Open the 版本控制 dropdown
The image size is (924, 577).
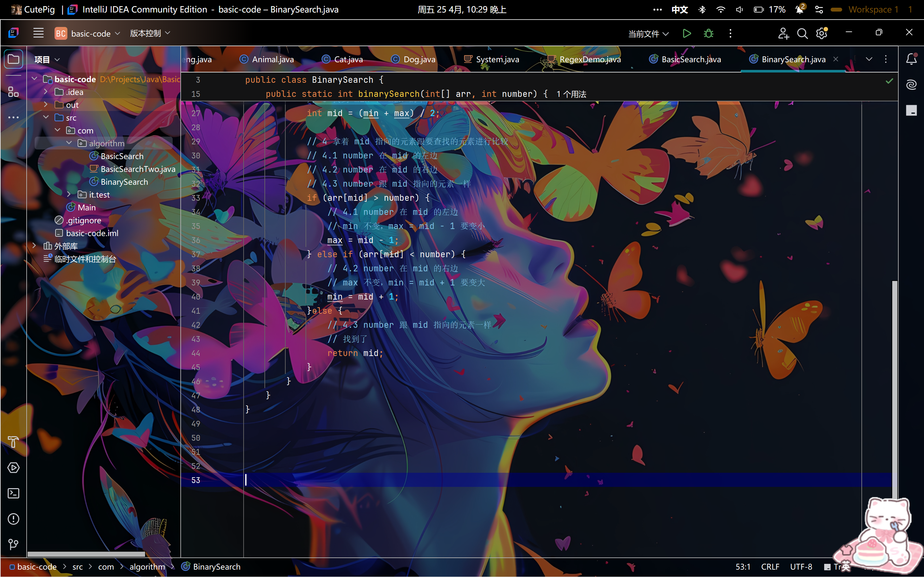(x=150, y=34)
